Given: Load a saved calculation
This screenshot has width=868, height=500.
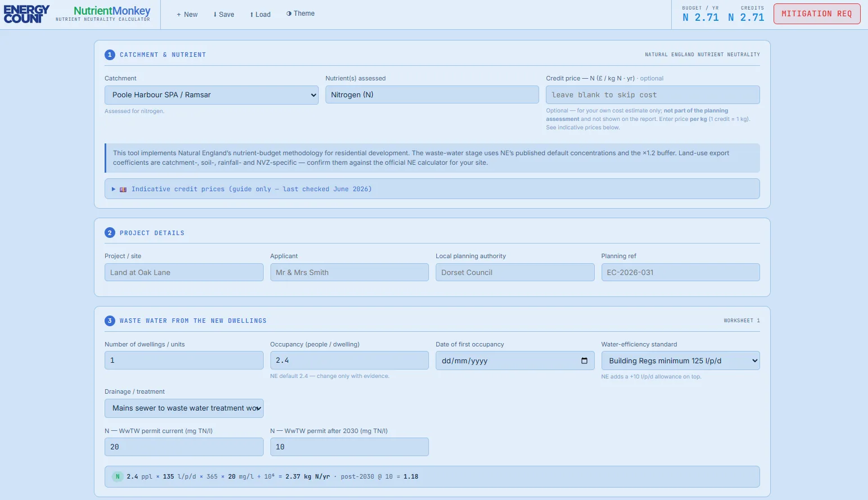Looking at the screenshot, I should (x=260, y=14).
